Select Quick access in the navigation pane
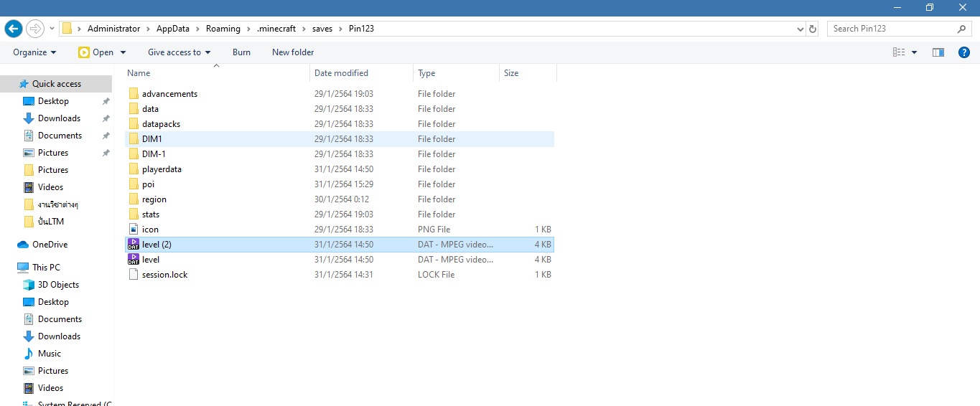The width and height of the screenshot is (980, 406). (x=56, y=84)
